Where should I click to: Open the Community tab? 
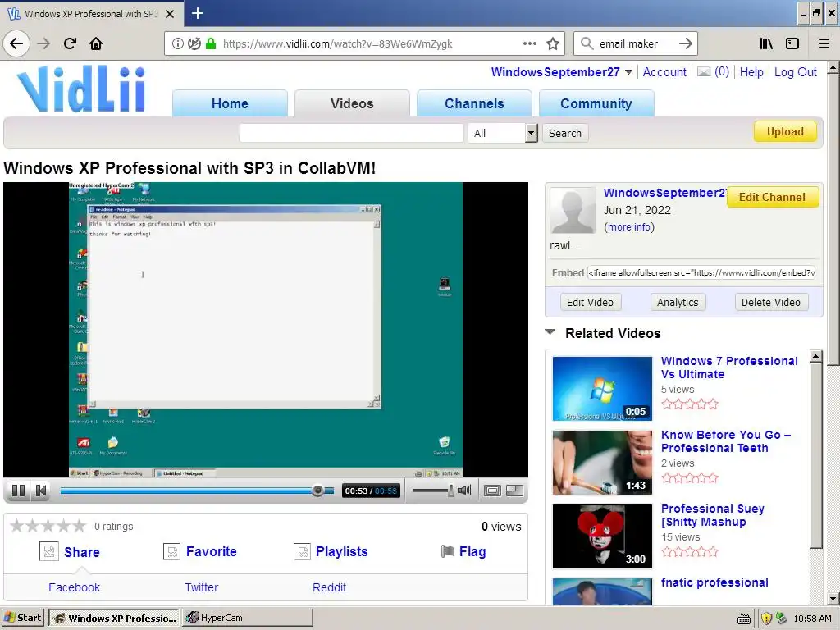click(x=596, y=103)
